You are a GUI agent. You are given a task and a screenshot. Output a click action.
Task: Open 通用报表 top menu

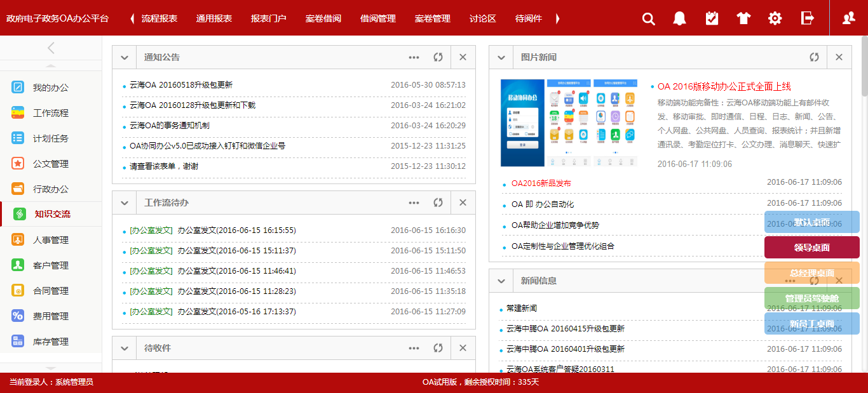point(214,18)
